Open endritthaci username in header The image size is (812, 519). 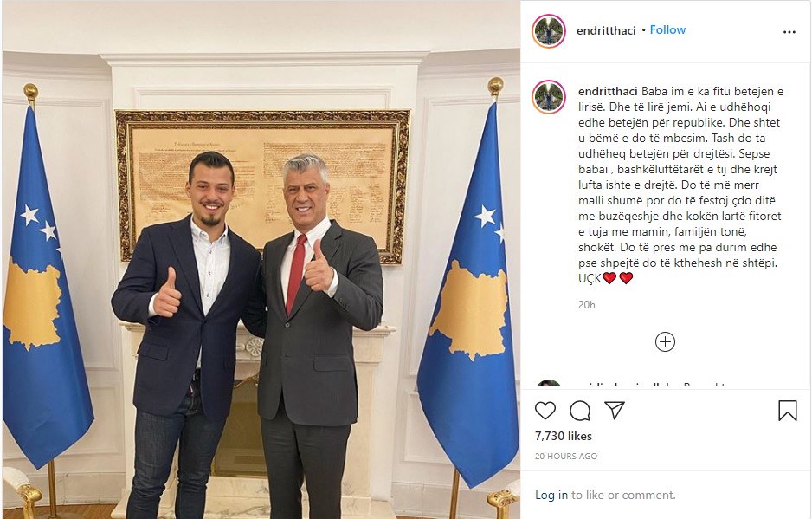pyautogui.click(x=606, y=30)
